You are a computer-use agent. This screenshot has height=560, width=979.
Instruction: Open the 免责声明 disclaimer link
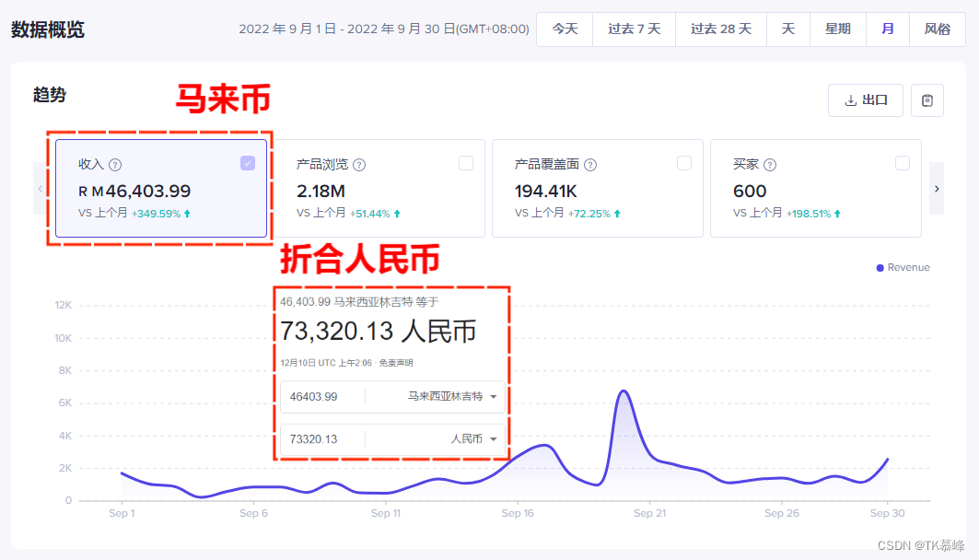(x=398, y=362)
